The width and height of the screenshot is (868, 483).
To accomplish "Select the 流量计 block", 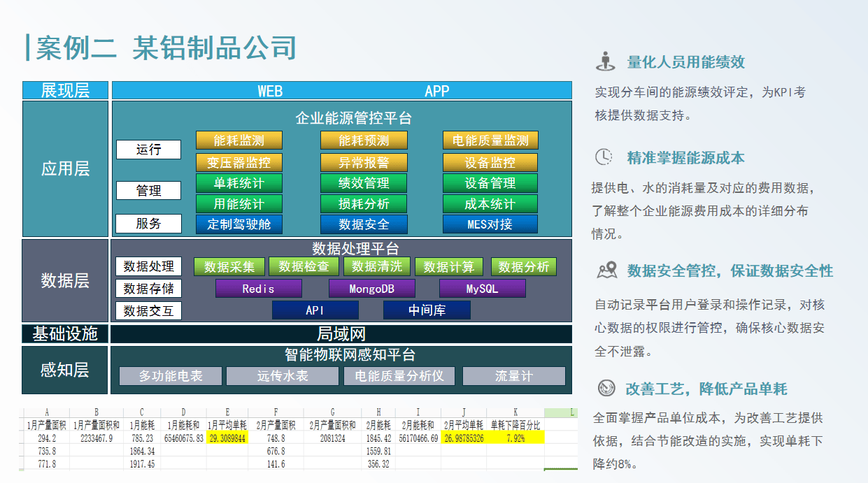I will tap(514, 376).
